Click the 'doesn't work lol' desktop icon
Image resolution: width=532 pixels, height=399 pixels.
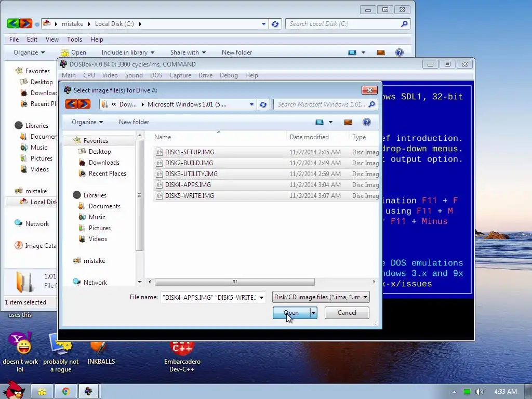[20, 353]
